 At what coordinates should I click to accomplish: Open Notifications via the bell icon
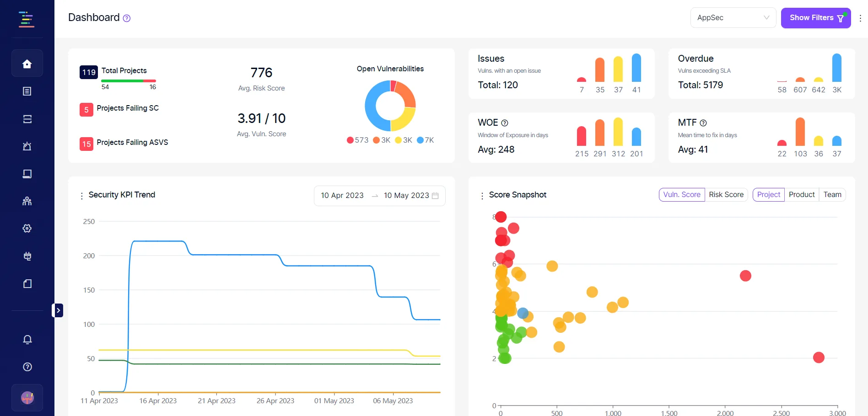[x=27, y=340]
